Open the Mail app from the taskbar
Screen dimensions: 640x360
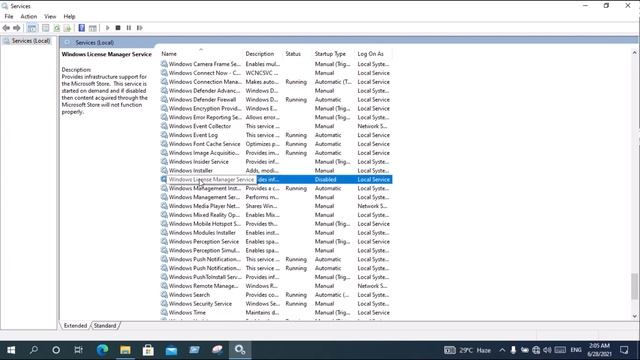click(171, 350)
